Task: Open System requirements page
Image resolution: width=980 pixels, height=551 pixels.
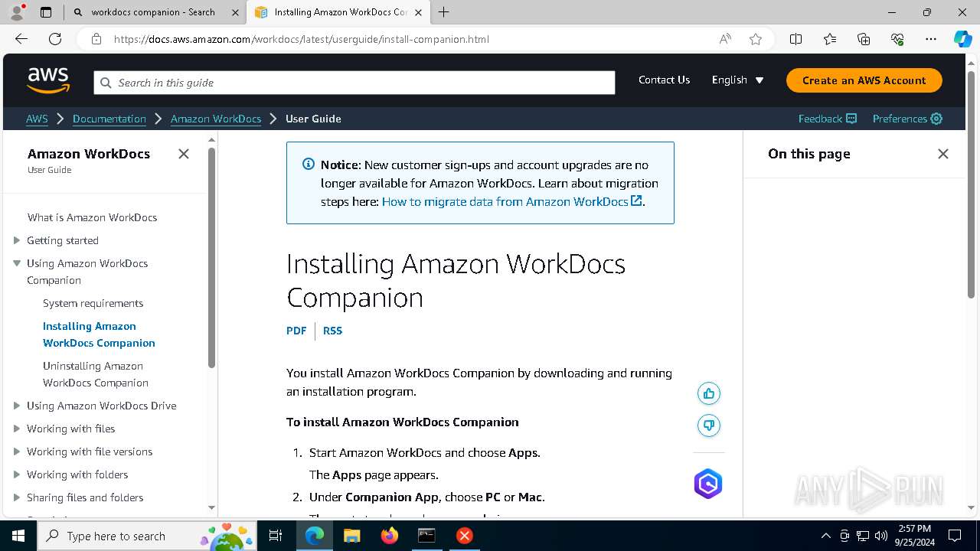Action: (x=93, y=303)
